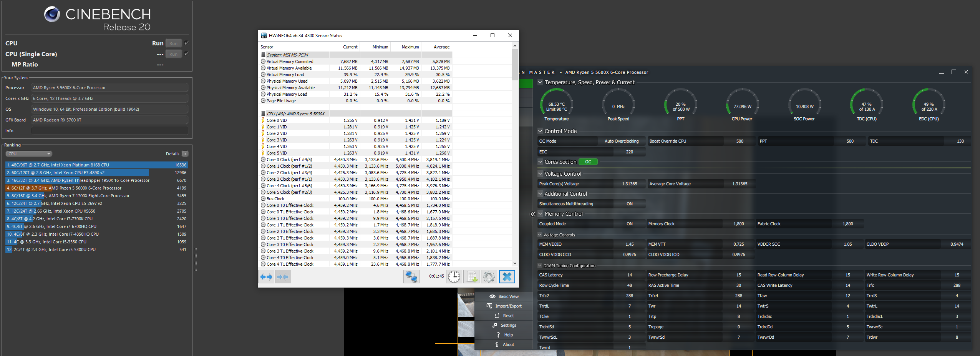Viewport: 980px width, 356px height.
Task: Click Bus Clock sensor row icon
Action: click(263, 199)
